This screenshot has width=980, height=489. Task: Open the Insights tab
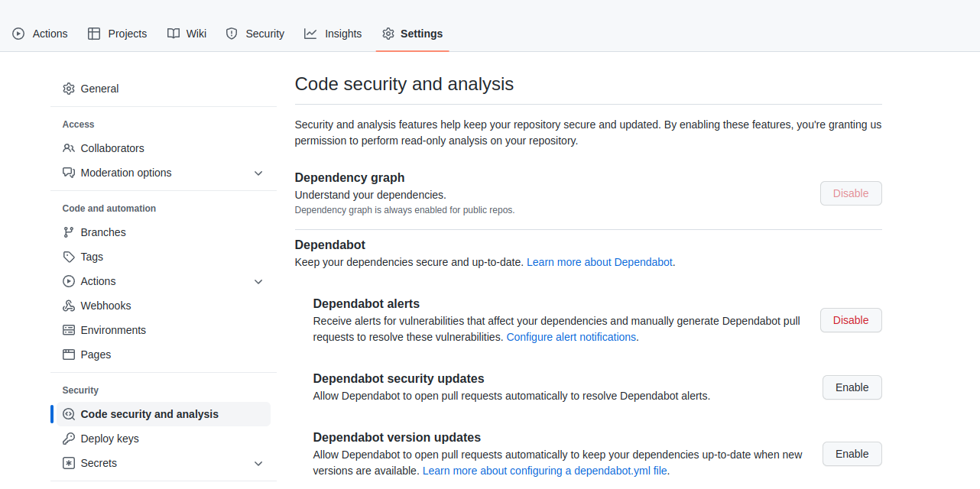coord(333,34)
